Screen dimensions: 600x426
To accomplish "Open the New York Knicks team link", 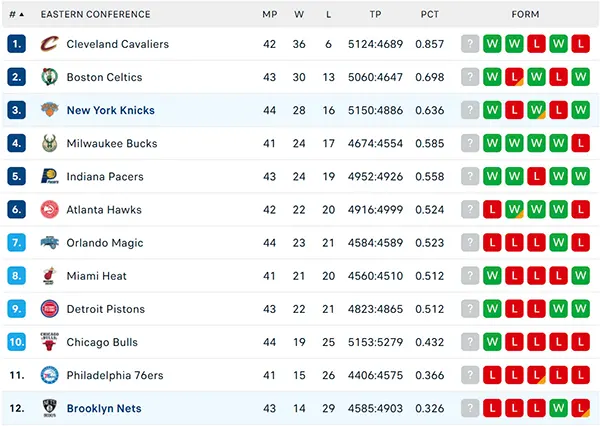I will [x=111, y=110].
